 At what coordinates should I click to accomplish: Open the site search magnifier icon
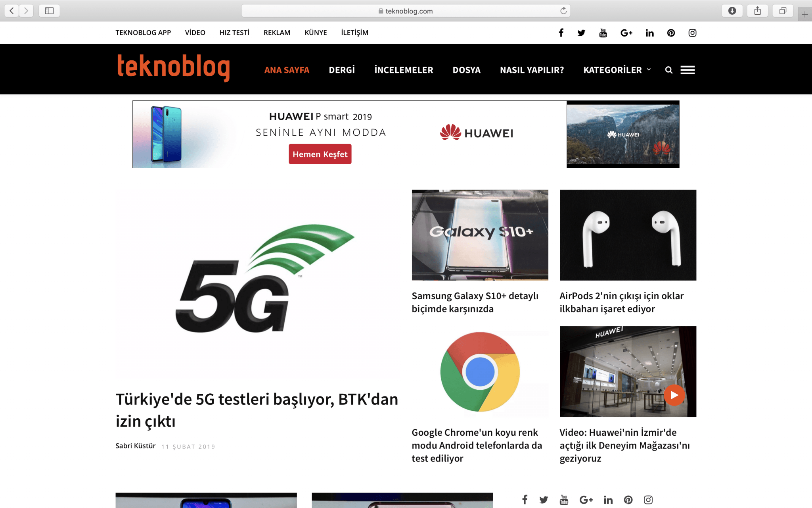pos(669,70)
